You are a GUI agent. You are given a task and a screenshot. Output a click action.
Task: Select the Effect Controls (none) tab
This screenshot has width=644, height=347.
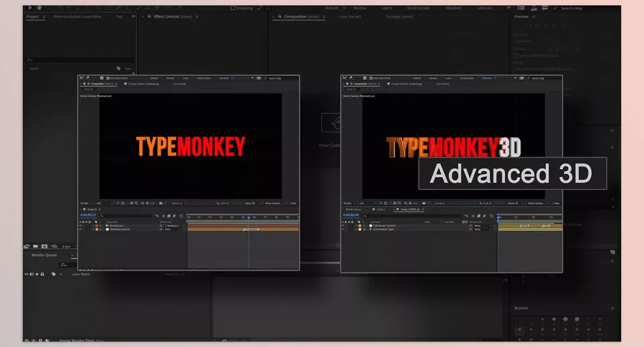173,17
